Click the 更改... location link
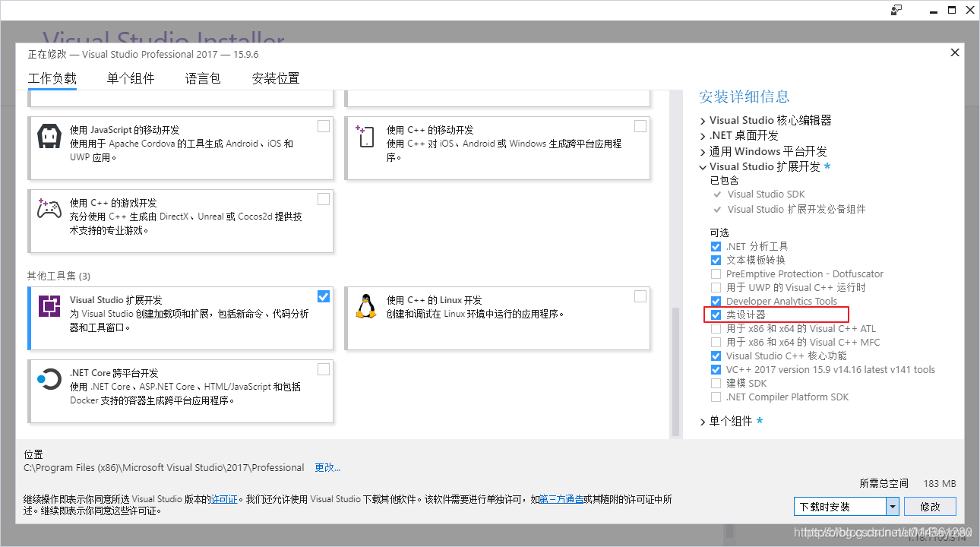 tap(327, 467)
